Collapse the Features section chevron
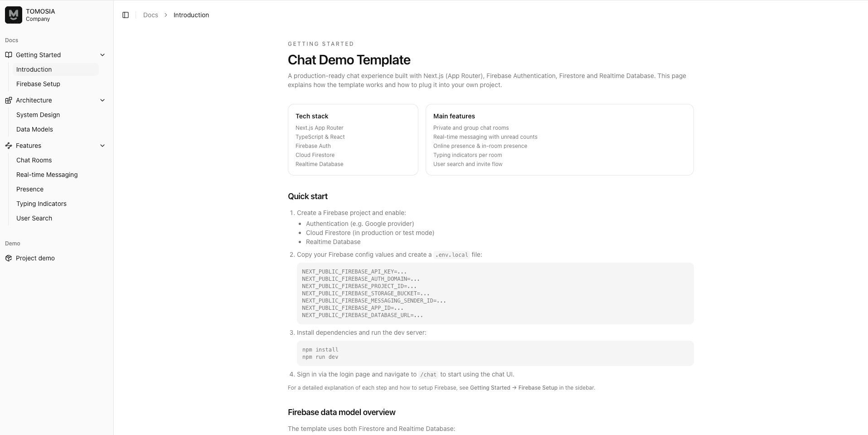This screenshot has width=868, height=435. point(102,146)
